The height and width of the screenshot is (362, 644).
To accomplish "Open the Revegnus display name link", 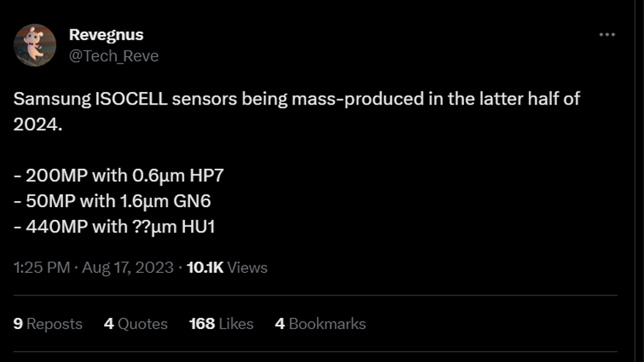I will (x=105, y=34).
